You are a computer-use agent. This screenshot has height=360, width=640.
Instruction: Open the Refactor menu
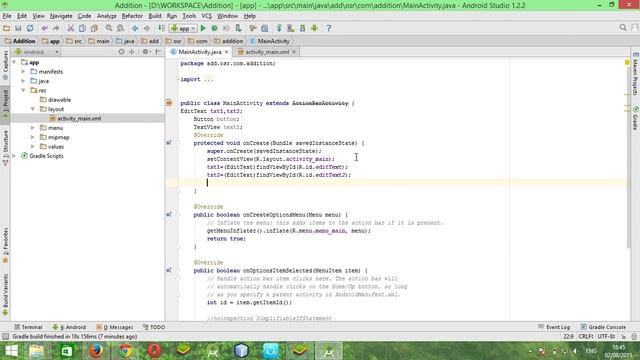[x=132, y=16]
